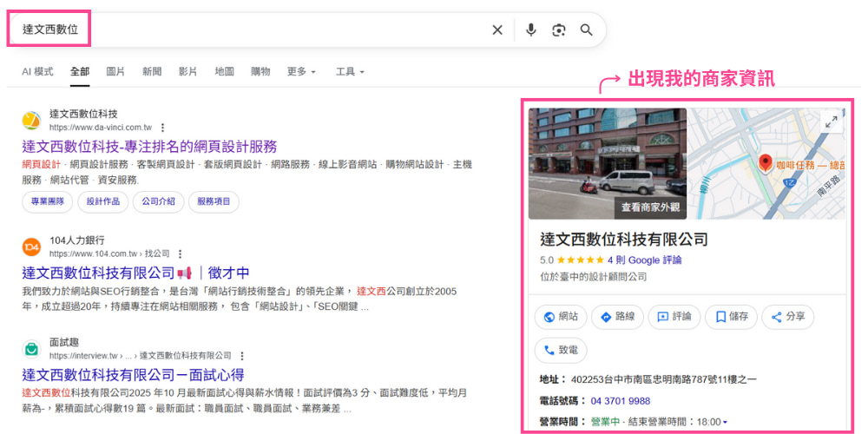
Task: Clear the search box text
Action: (x=497, y=30)
